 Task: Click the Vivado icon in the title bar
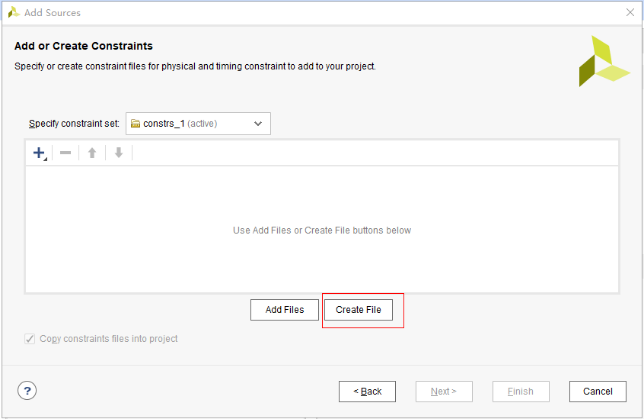(x=13, y=12)
